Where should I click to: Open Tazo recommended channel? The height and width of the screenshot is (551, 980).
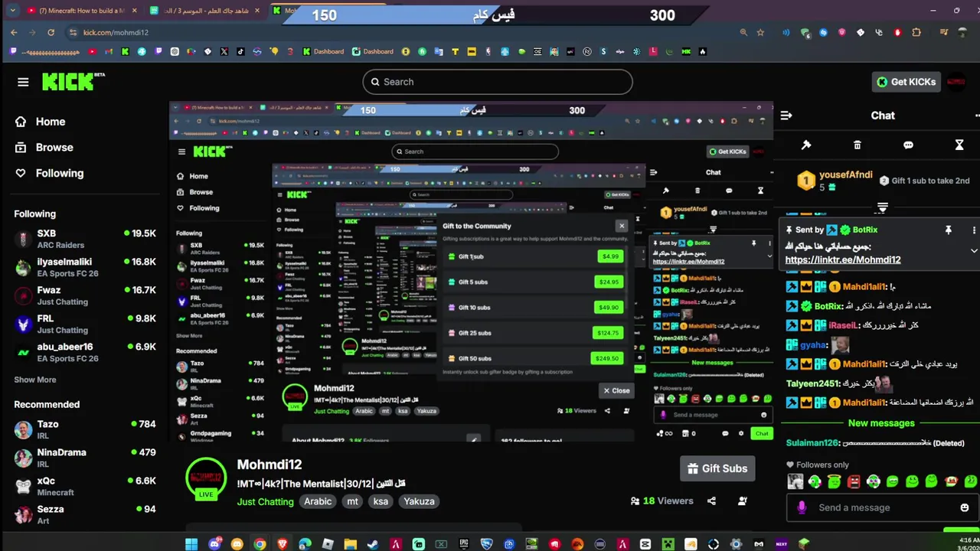[85, 429]
